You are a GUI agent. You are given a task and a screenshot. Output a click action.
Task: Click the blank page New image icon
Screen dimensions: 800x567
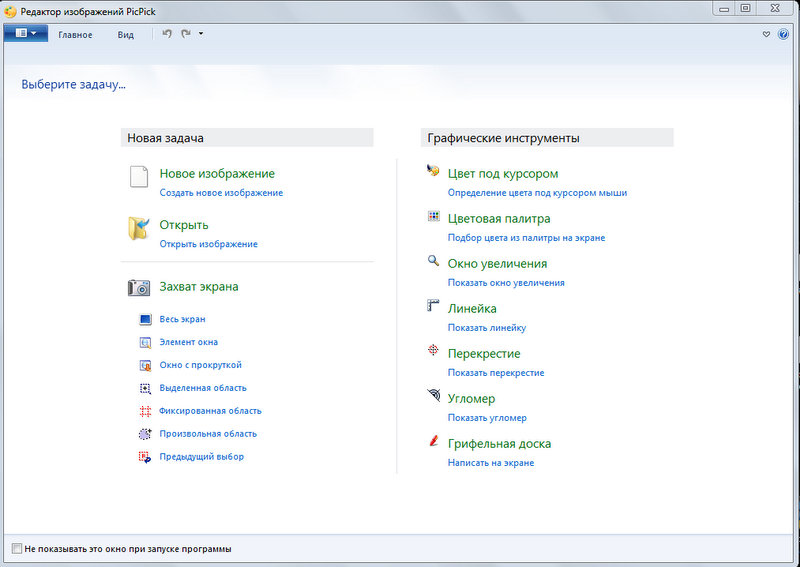tap(139, 177)
